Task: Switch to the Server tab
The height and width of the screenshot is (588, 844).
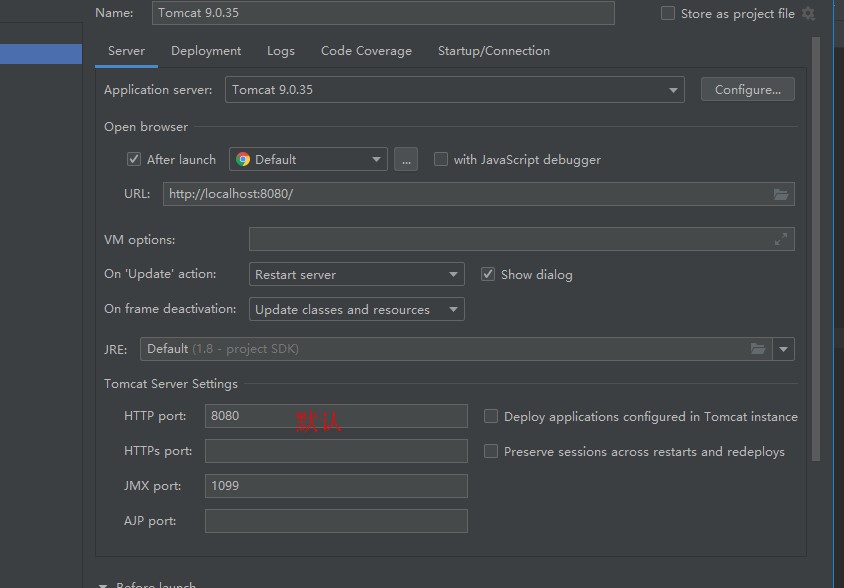Action: [x=126, y=51]
